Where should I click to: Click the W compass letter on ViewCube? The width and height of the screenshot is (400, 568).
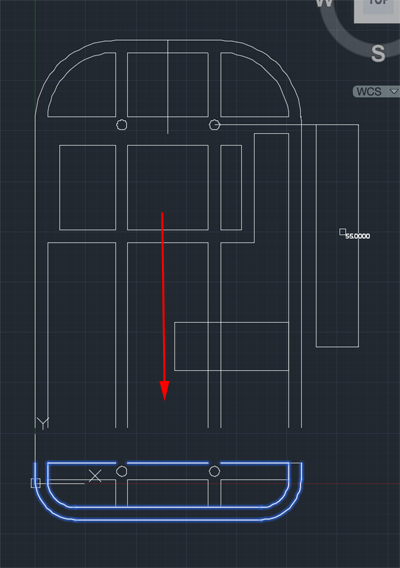pos(324,3)
